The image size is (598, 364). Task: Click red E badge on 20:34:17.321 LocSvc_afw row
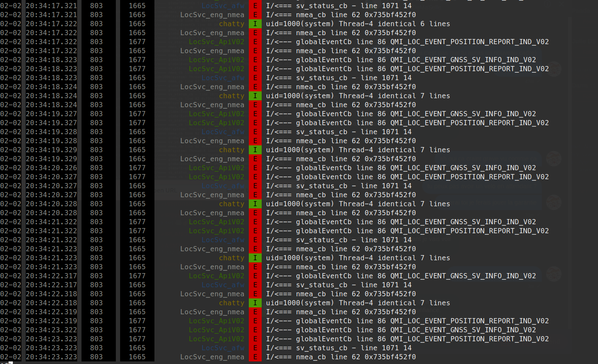[255, 6]
